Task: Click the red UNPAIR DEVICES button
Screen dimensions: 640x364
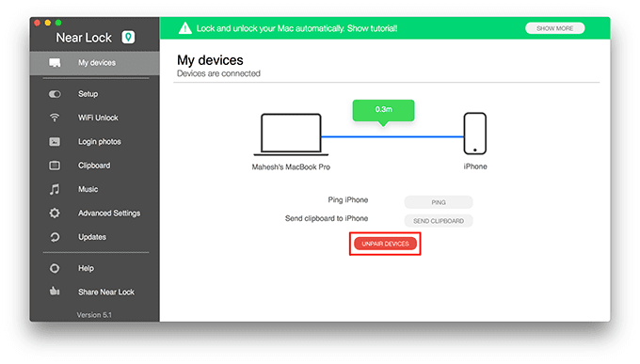Action: tap(385, 244)
